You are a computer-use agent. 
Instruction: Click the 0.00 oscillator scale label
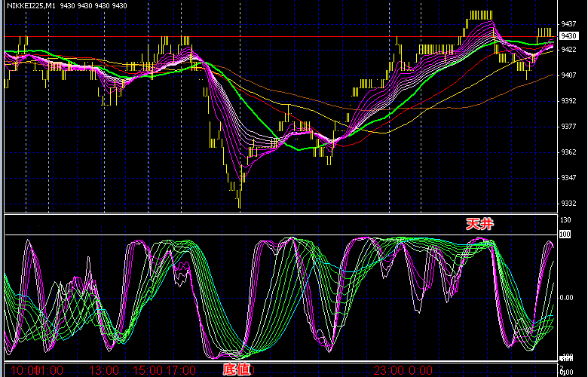[x=568, y=297]
